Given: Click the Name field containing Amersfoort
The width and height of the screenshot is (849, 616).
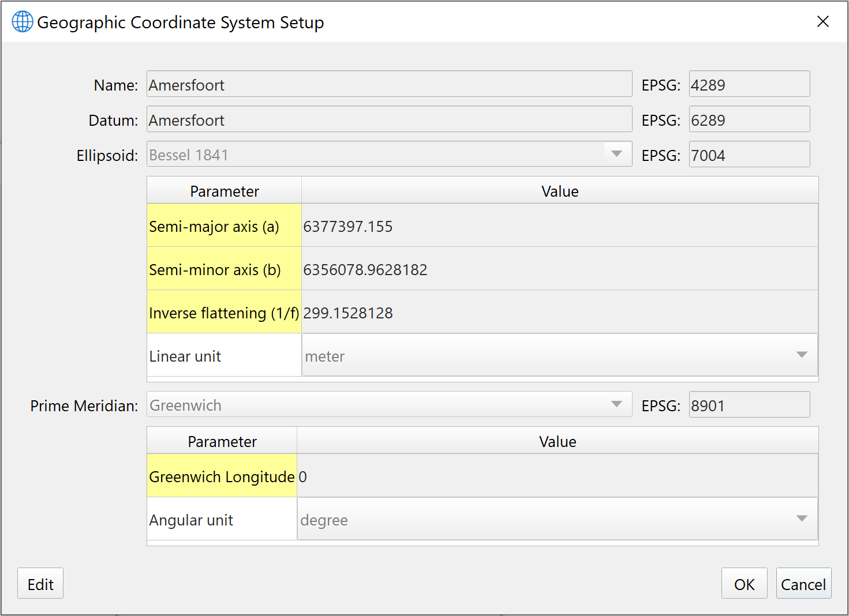Looking at the screenshot, I should coord(389,84).
